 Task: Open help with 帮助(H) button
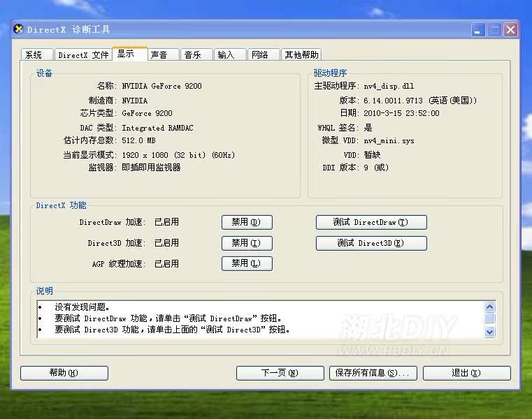click(x=64, y=373)
